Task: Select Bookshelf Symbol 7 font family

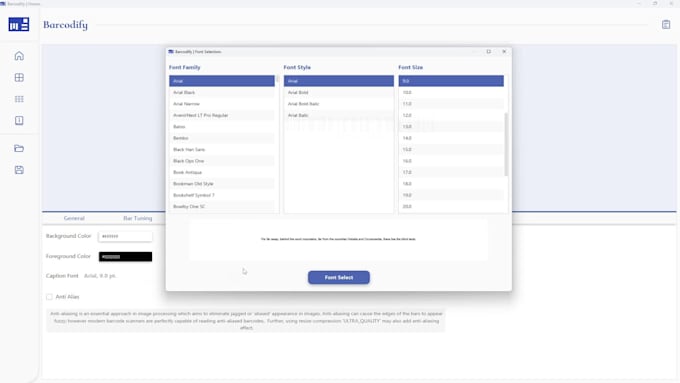Action: point(222,195)
